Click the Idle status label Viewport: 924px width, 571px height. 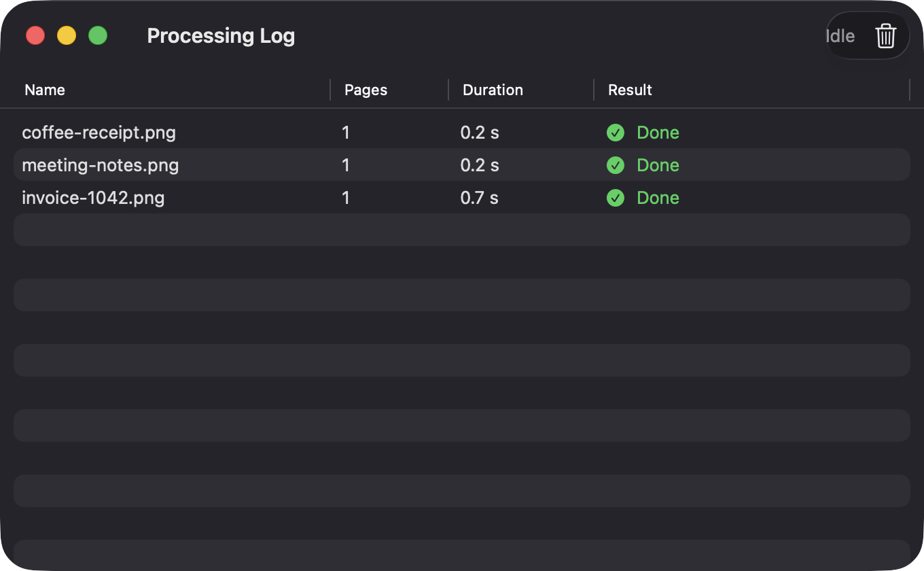(x=840, y=35)
